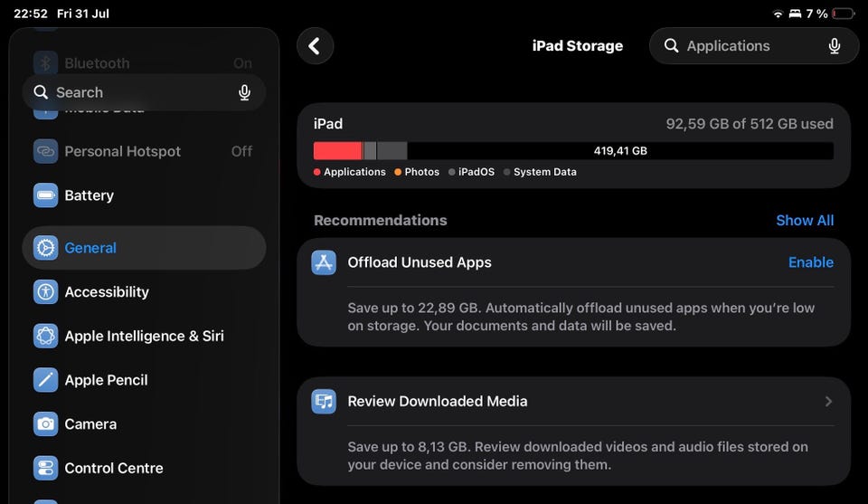The height and width of the screenshot is (504, 868).
Task: Open Camera settings
Action: pos(144,424)
